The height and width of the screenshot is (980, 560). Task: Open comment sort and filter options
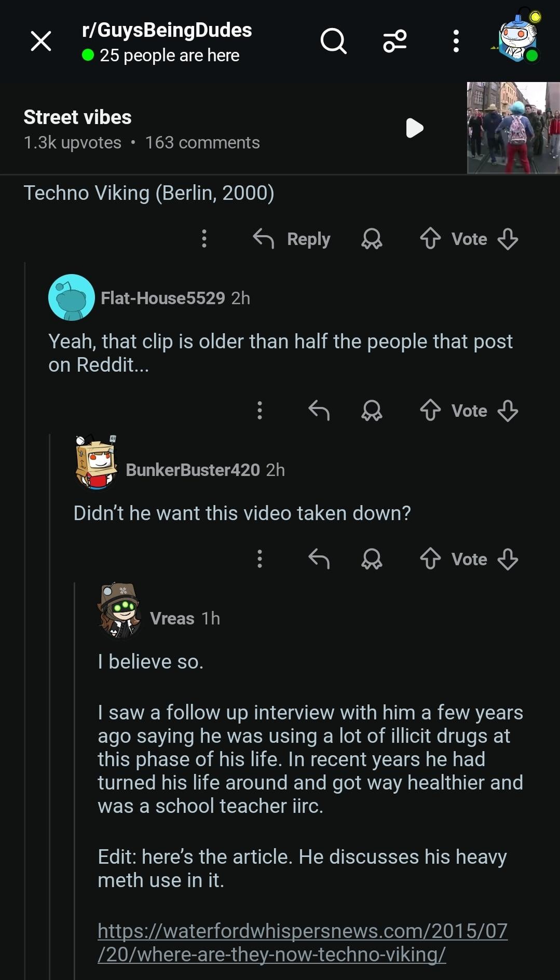395,41
